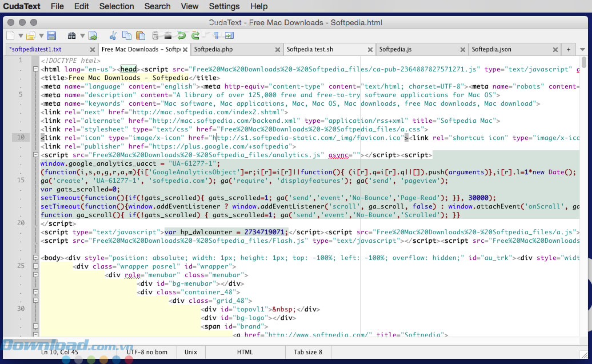The image size is (592, 364).
Task: Open the Selection menu
Action: tap(117, 6)
